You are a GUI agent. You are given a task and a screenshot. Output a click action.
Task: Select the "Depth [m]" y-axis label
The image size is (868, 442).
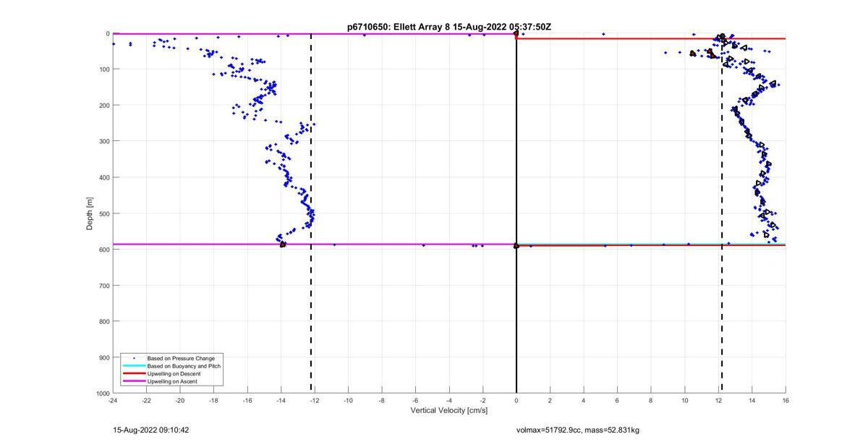tap(90, 213)
